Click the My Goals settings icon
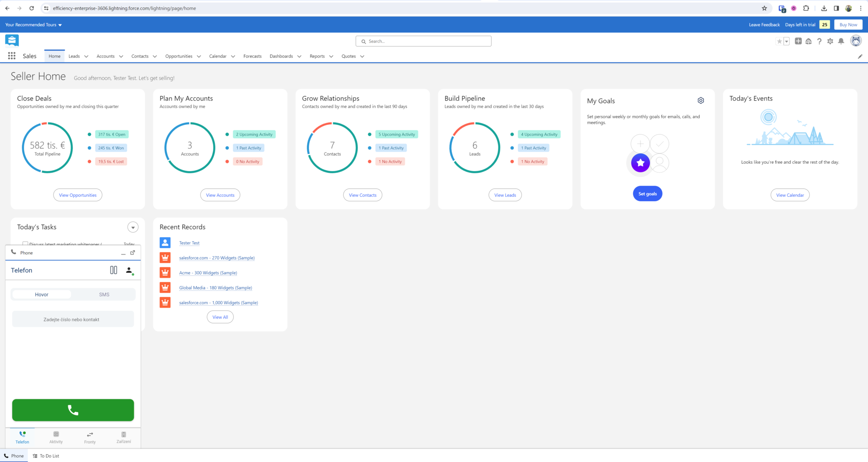Viewport: 868px width, 462px height. tap(701, 100)
